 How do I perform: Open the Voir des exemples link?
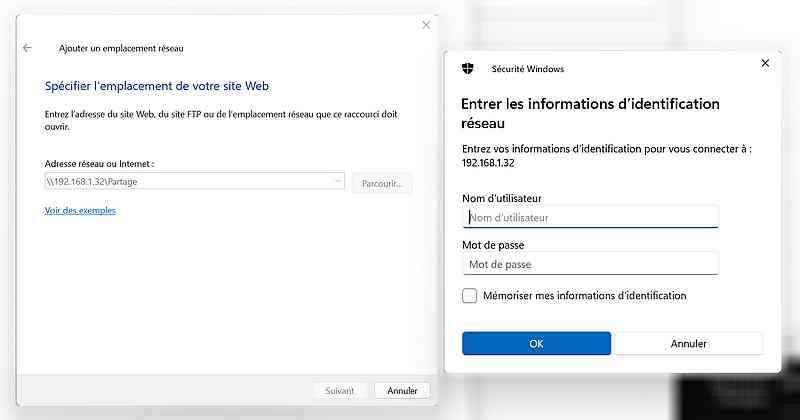(x=80, y=210)
